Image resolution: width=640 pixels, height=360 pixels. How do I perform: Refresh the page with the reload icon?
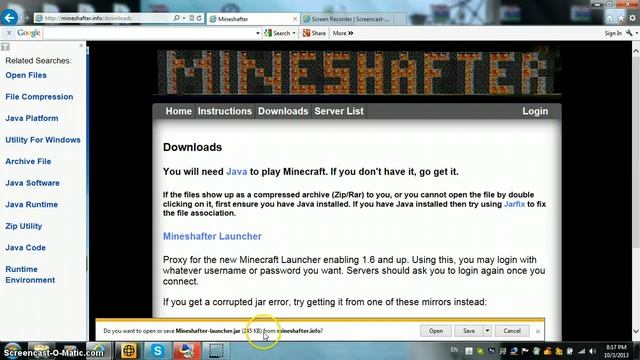point(199,18)
